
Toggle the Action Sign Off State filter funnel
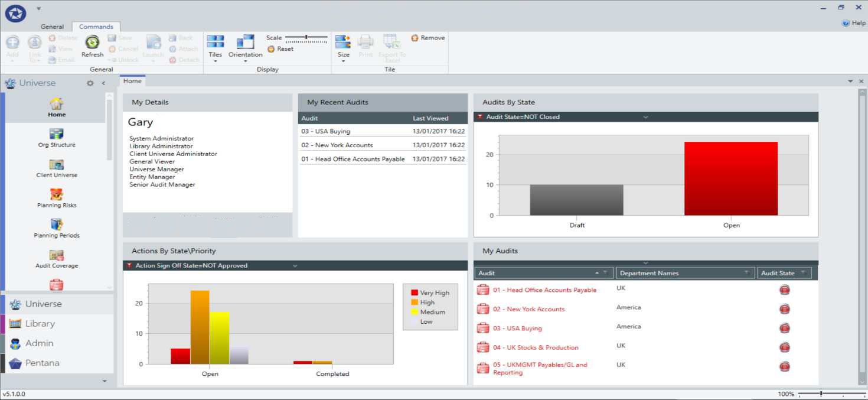[x=130, y=266]
